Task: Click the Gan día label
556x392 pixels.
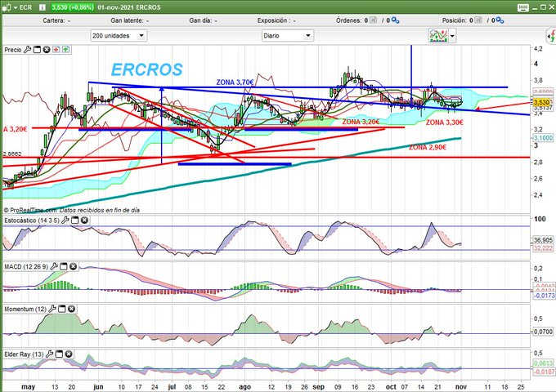Action: [200, 20]
